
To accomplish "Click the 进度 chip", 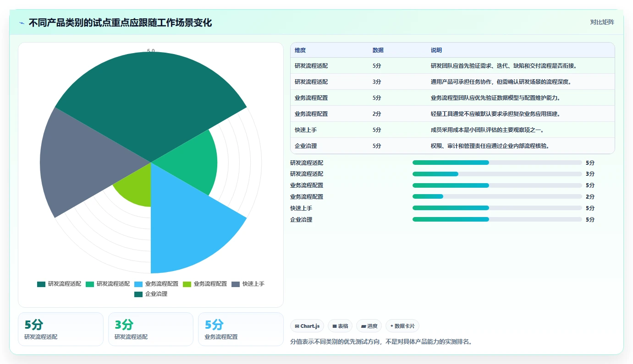I will (369, 326).
